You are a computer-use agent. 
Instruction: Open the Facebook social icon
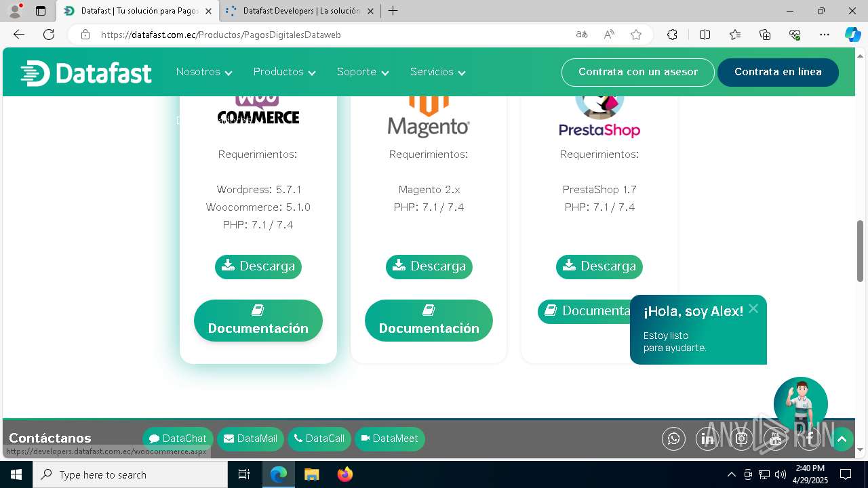click(809, 439)
